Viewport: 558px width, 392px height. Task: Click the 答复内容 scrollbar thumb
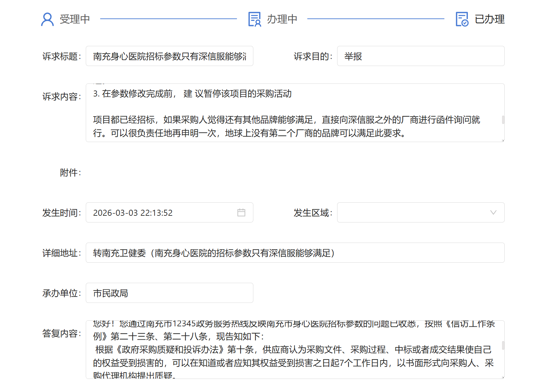pos(503,345)
